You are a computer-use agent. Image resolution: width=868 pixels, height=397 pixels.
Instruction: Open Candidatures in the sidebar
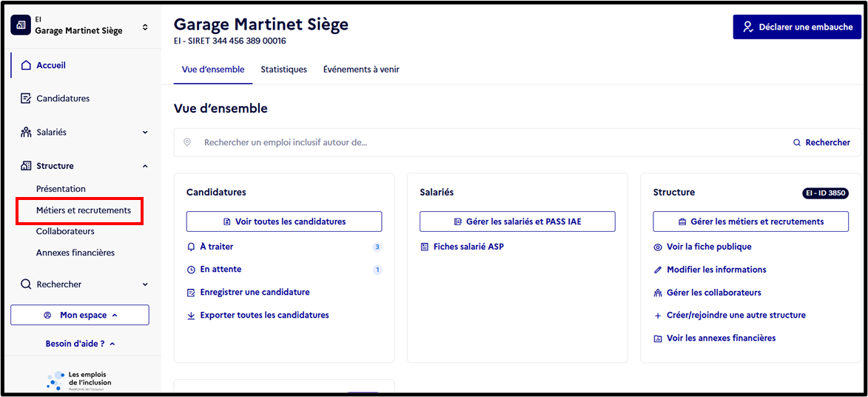(63, 99)
